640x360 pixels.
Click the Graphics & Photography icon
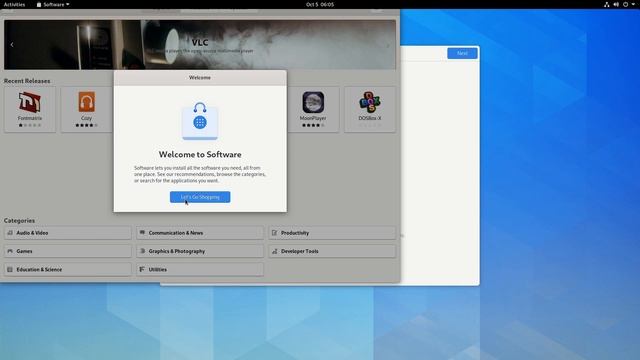(x=142, y=251)
